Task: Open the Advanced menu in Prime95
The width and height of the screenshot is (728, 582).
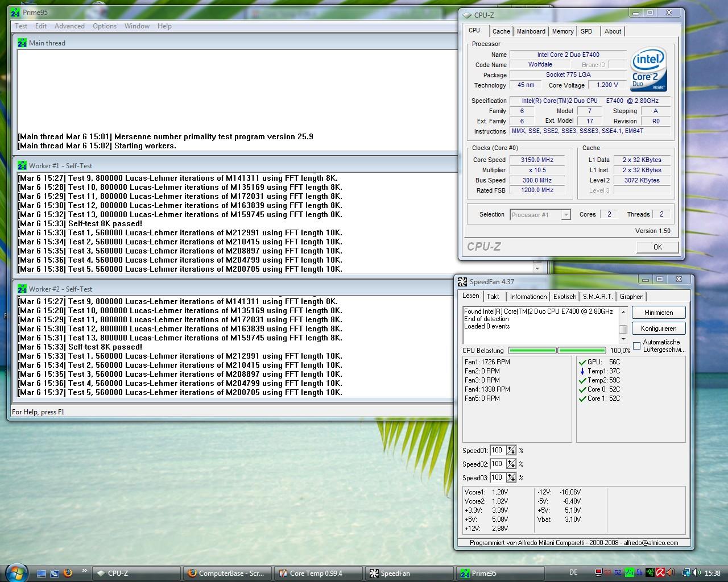Action: pyautogui.click(x=69, y=26)
